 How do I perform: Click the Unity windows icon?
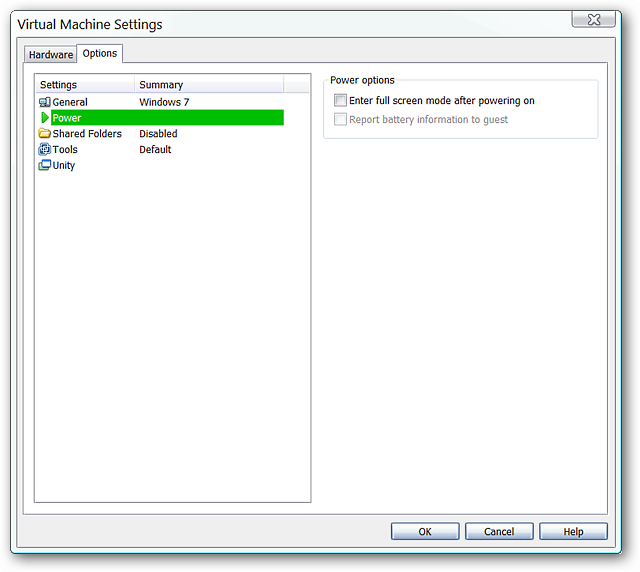point(44,165)
